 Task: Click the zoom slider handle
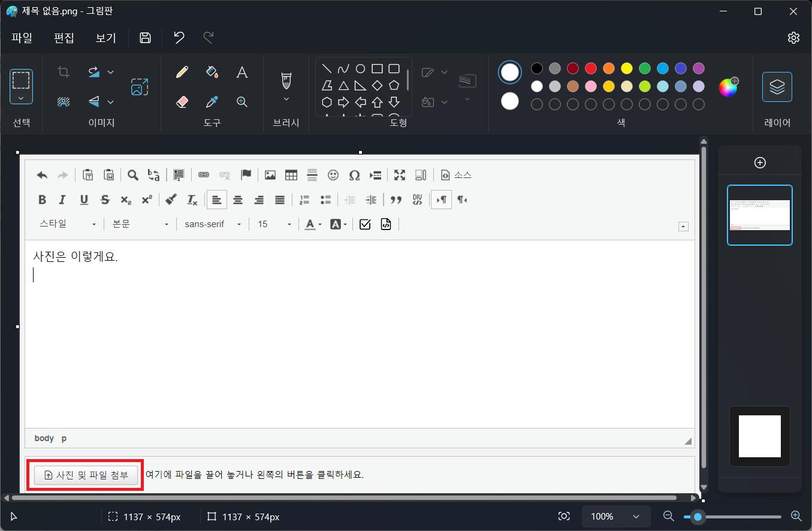coord(698,517)
